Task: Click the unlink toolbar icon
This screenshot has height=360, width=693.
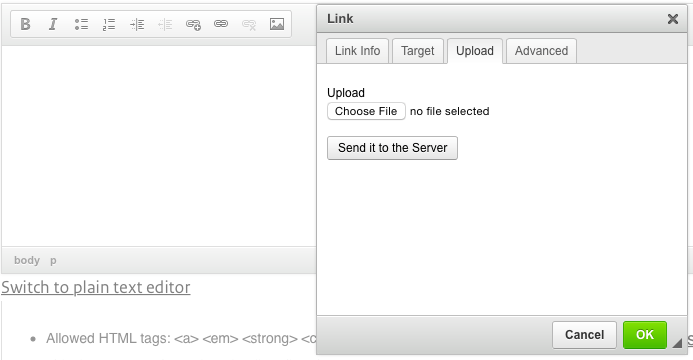Action: pos(249,24)
